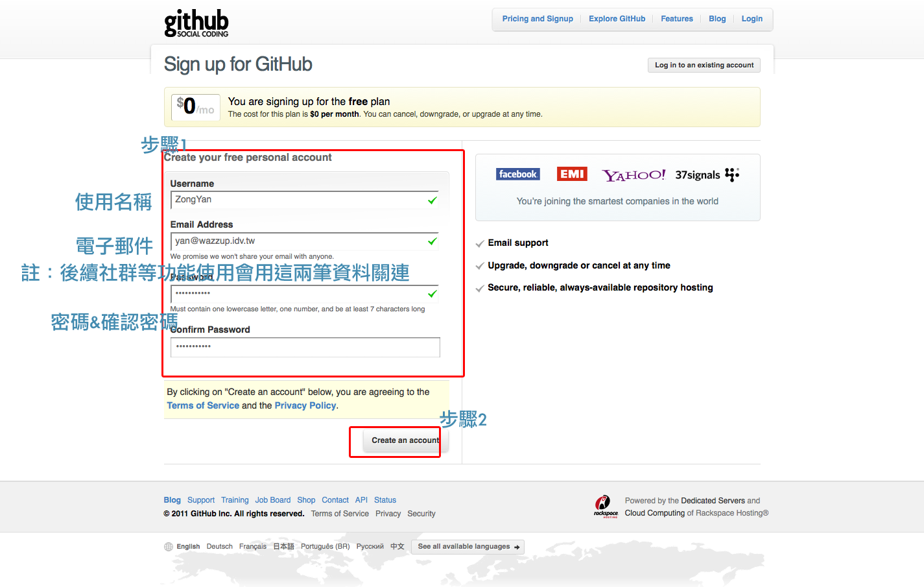The width and height of the screenshot is (924, 587).
Task: Open footer Terms of Service beside Privacy
Action: [x=340, y=514]
